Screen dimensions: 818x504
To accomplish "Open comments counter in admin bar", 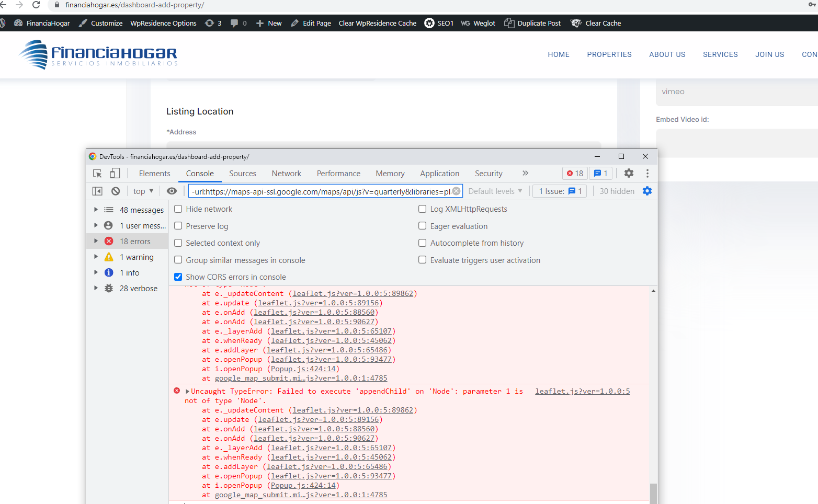I will coord(238,23).
